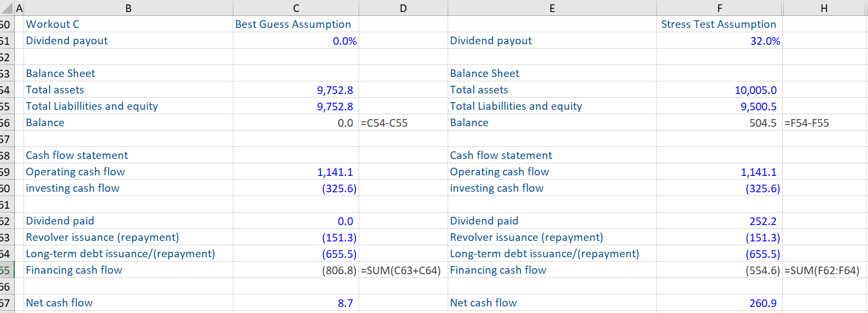Select column B header

pos(128,8)
